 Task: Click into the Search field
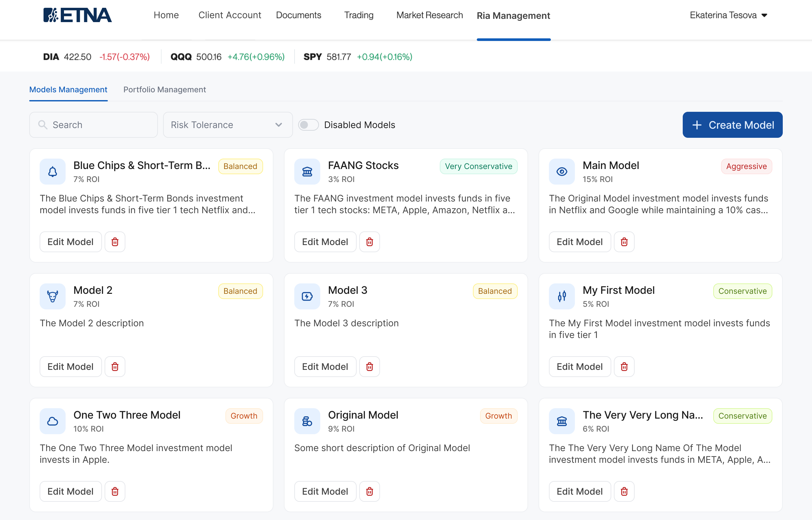94,125
